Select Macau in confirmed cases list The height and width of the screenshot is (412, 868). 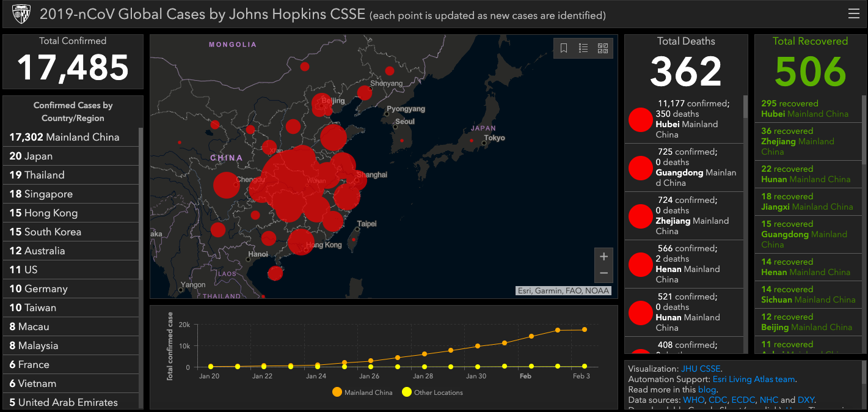[71, 326]
